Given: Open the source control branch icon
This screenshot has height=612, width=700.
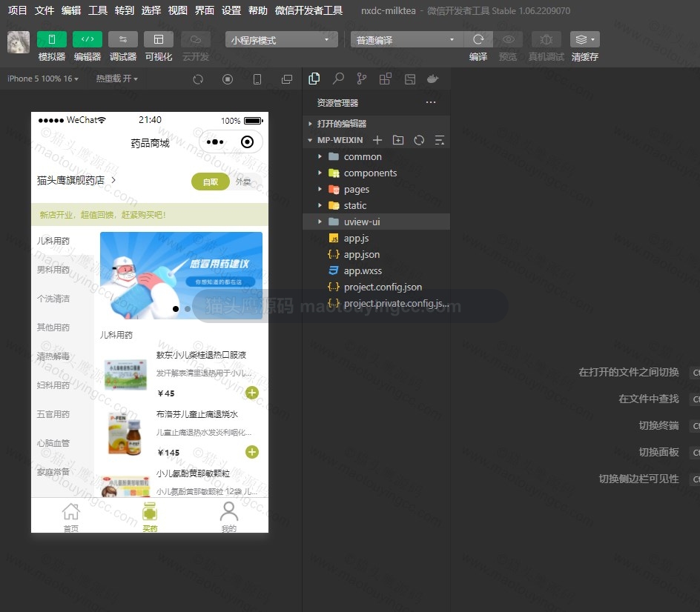Looking at the screenshot, I should [362, 79].
